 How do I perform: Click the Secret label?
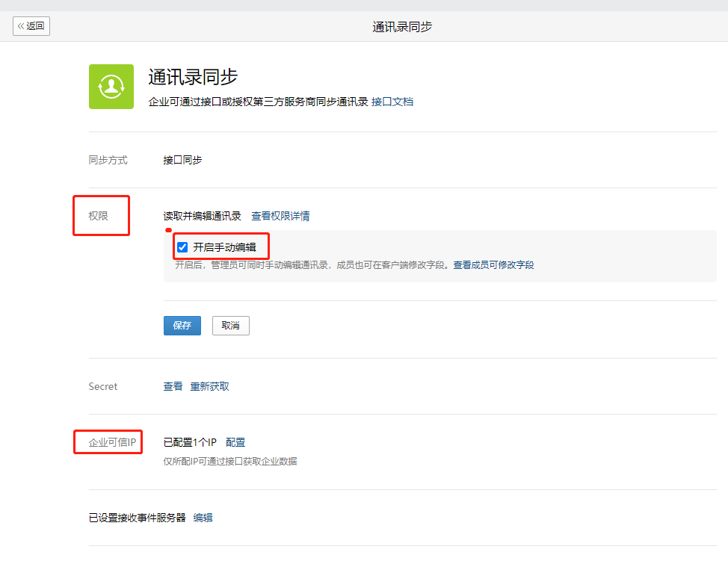point(102,386)
